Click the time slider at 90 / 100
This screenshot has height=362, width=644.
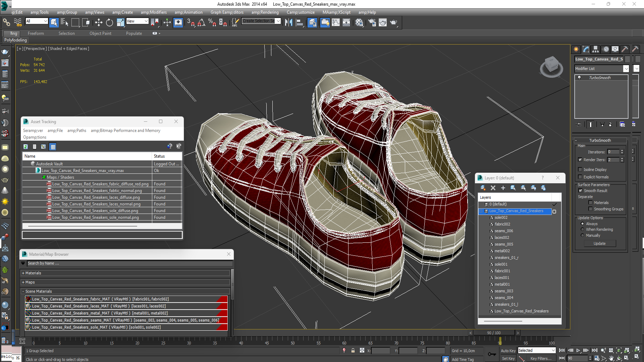[494, 333]
